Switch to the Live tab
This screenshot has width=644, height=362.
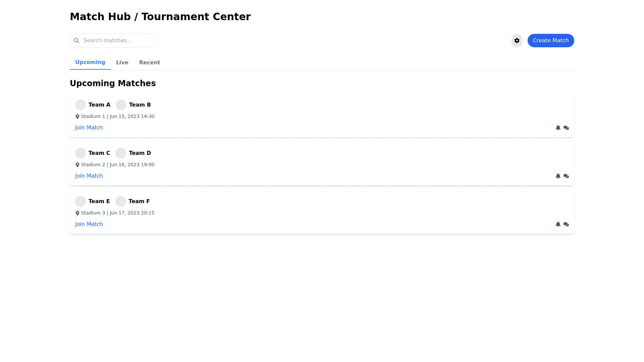[x=122, y=63]
